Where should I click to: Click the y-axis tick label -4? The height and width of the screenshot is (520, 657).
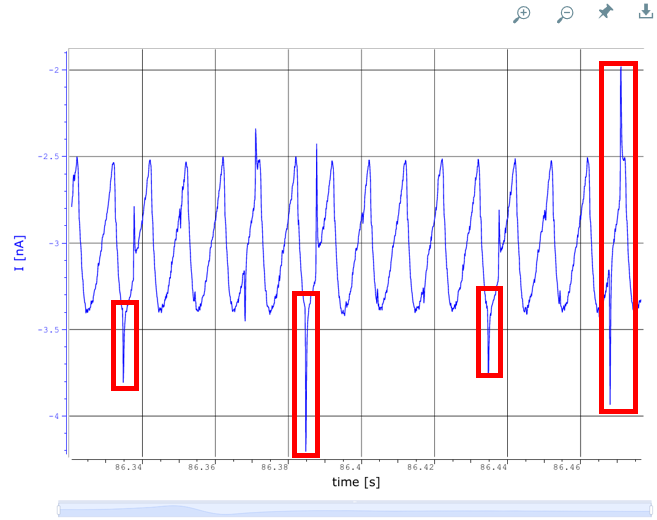pos(54,416)
